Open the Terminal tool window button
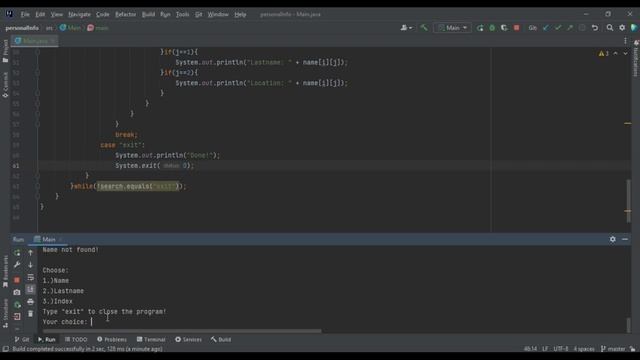 pyautogui.click(x=151, y=340)
